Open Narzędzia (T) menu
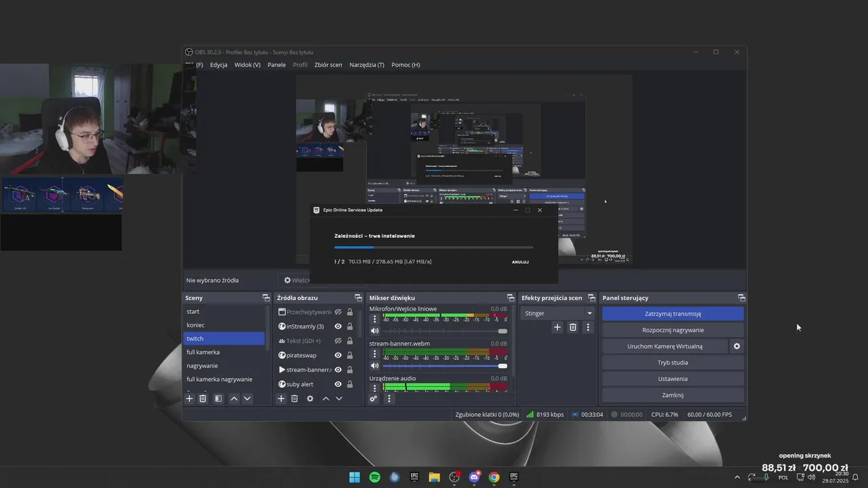The width and height of the screenshot is (868, 488). [367, 65]
